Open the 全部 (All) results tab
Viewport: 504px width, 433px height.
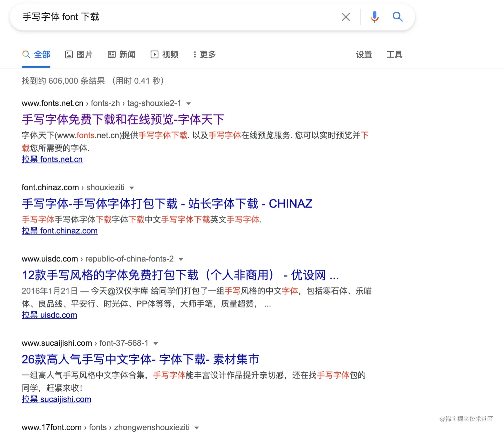(36, 55)
